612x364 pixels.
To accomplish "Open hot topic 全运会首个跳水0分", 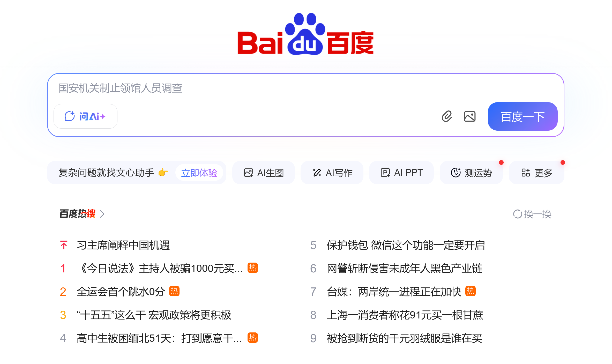I will [121, 292].
